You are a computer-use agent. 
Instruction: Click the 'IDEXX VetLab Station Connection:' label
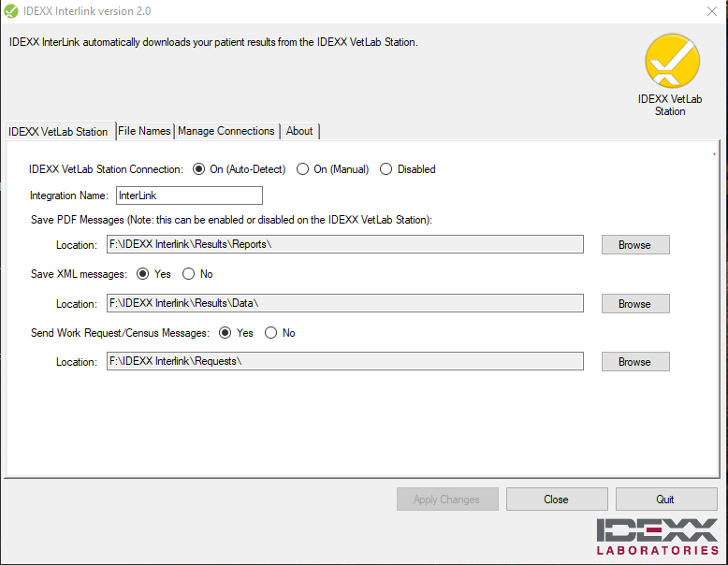tap(107, 169)
